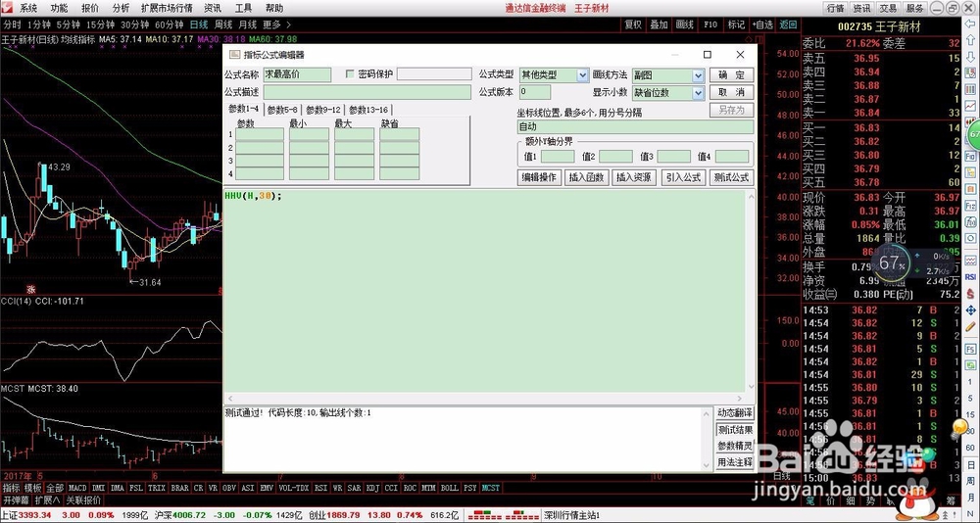
Task: Select the 15-minute period button in sidebar
Action: tap(970, 415)
